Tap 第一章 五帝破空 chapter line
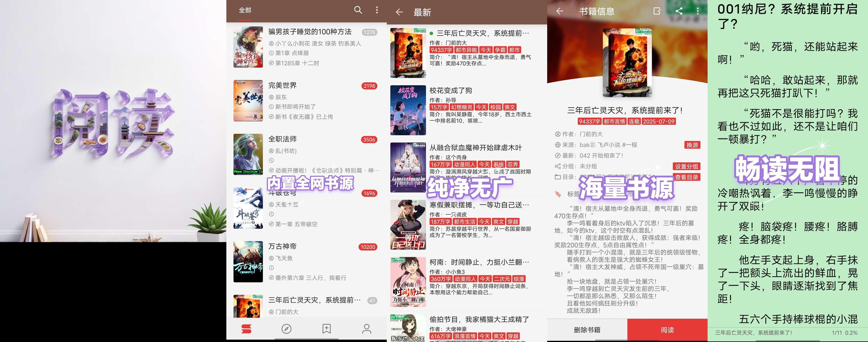The width and height of the screenshot is (868, 342). pyautogui.click(x=293, y=224)
